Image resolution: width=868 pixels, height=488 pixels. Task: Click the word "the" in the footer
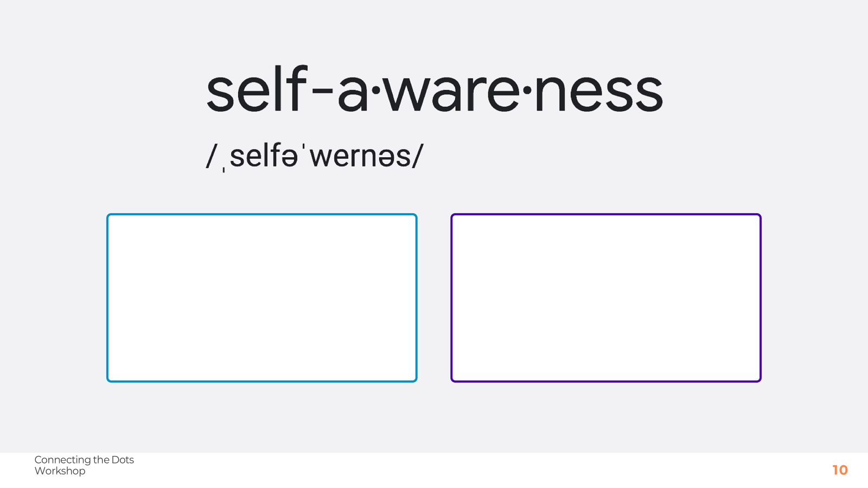101,460
